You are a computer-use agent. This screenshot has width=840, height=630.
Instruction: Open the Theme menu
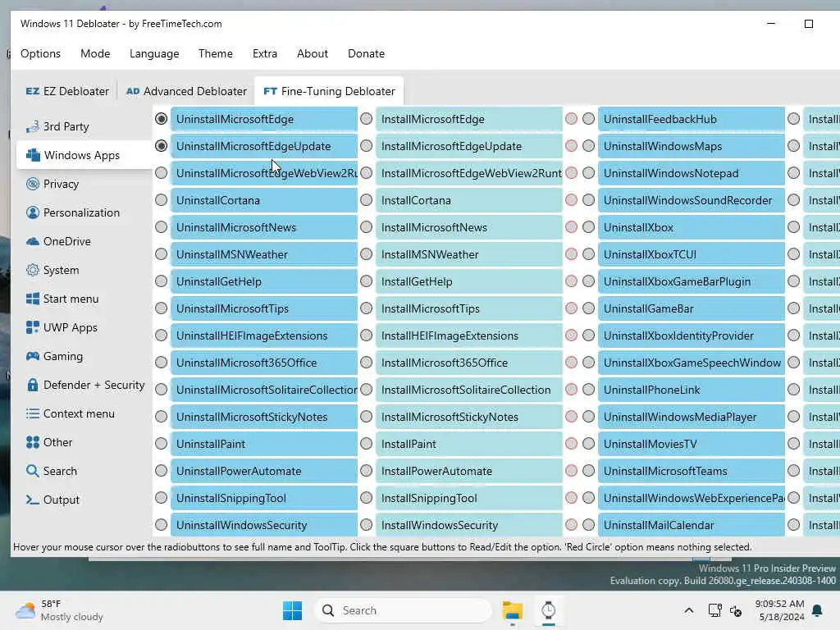(216, 53)
